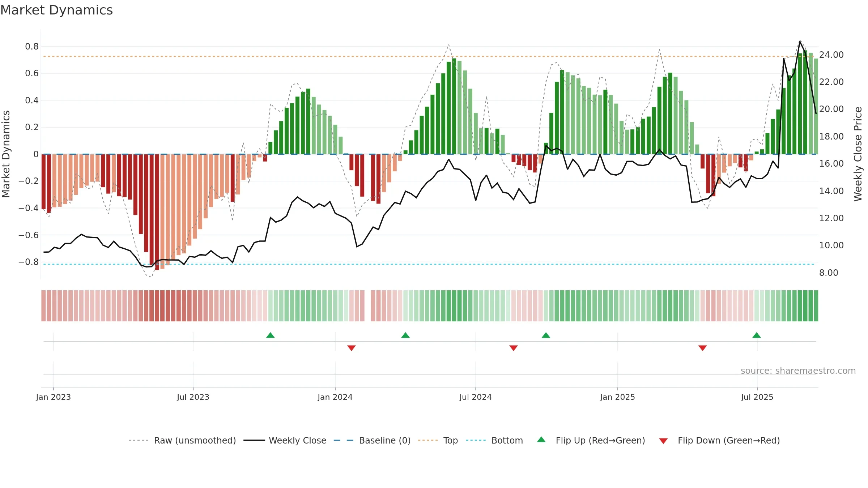Select the flip-up marker near October 2024
The image size is (868, 488).
(546, 335)
